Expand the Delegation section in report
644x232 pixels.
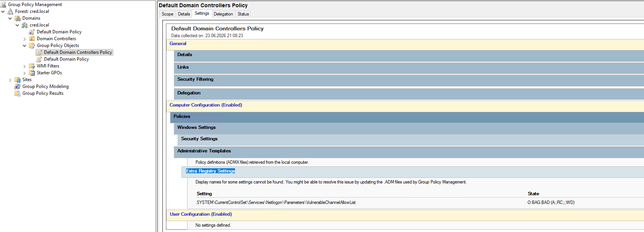pyautogui.click(x=409, y=94)
